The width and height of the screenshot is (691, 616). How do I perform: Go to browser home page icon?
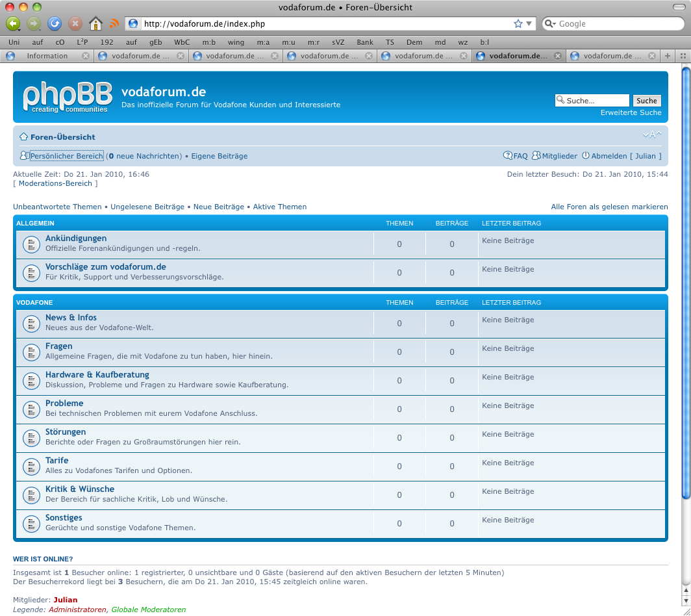coord(95,24)
